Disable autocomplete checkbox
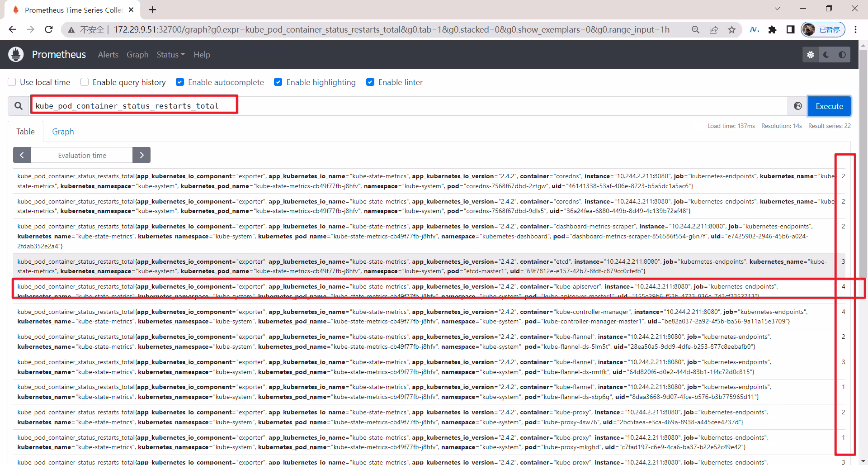The width and height of the screenshot is (868, 465). [x=180, y=82]
